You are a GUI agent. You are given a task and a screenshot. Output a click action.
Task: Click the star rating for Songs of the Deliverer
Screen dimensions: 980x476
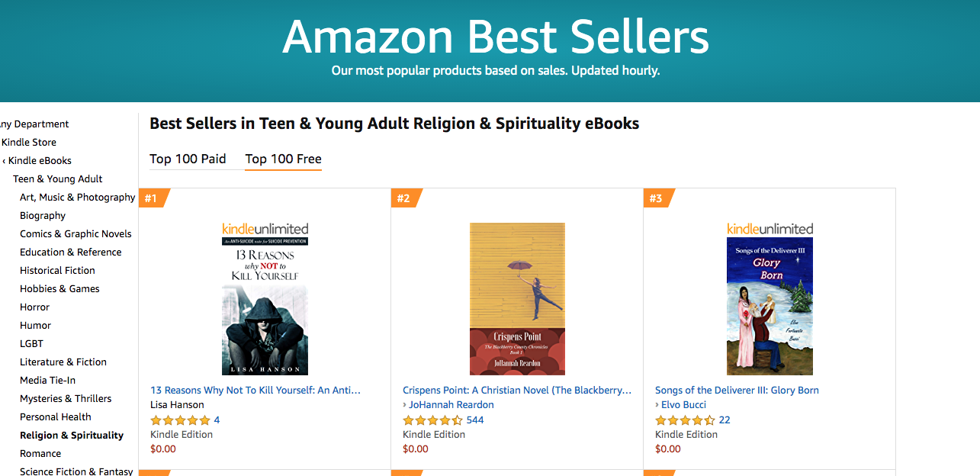pos(685,420)
